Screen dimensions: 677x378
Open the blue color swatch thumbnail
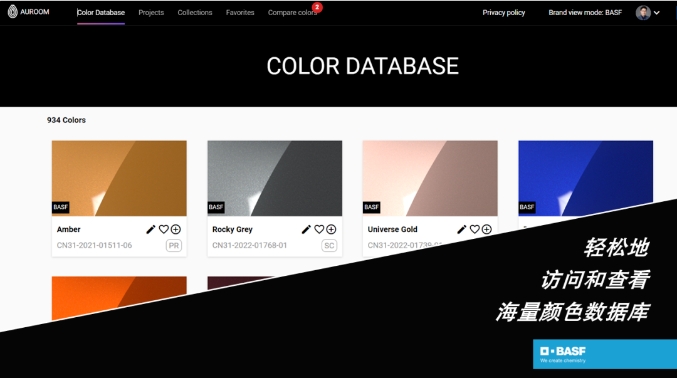(x=585, y=177)
